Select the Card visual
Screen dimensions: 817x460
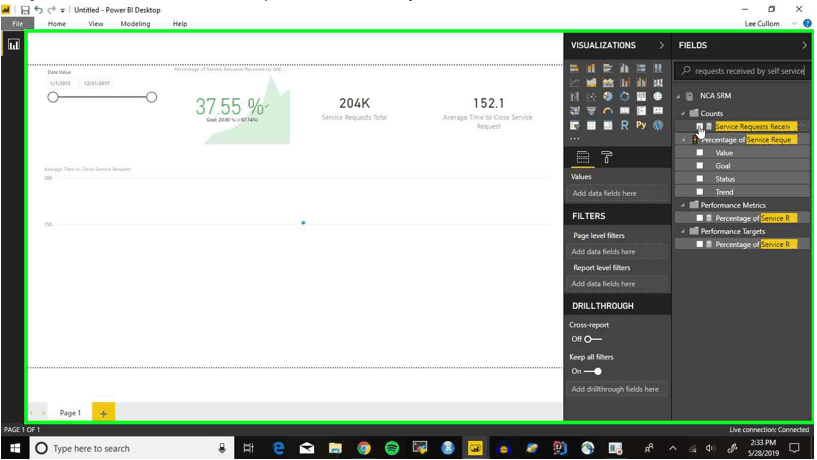click(624, 110)
